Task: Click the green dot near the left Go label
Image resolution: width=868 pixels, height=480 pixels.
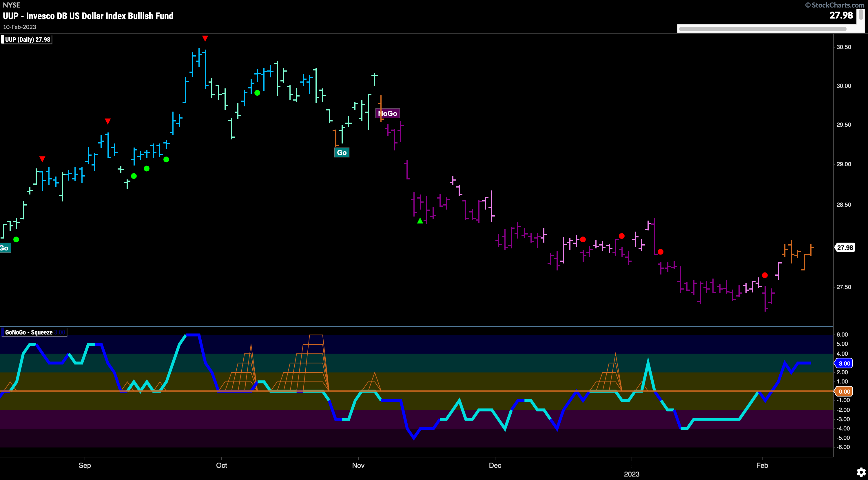Action: click(x=16, y=240)
